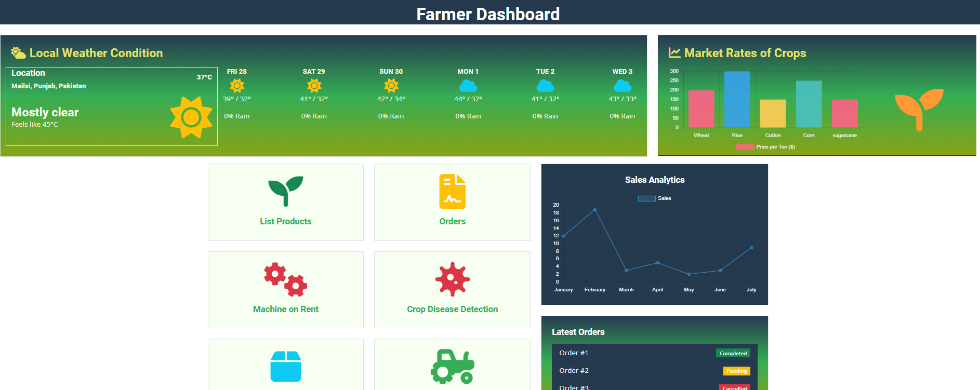Click the blue Rice bar in chart
Viewport: 980px width, 390px height.
[737, 100]
